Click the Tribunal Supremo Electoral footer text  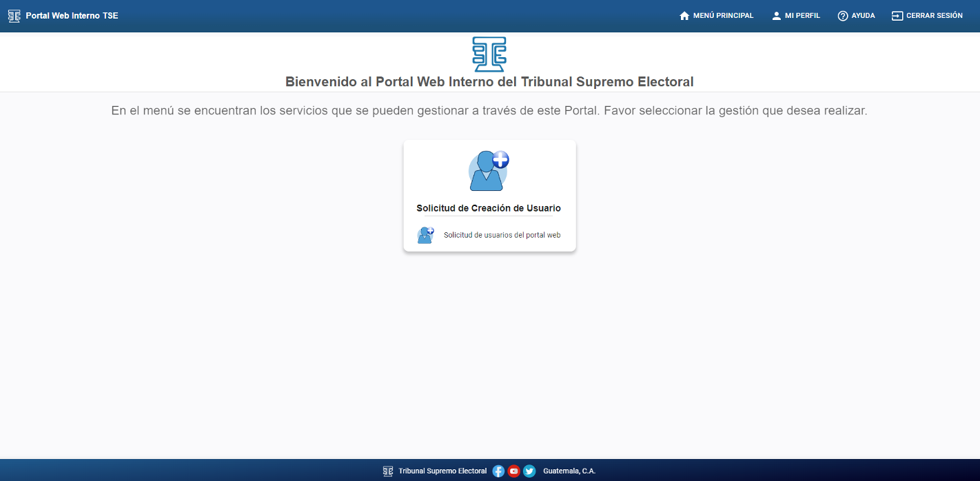click(x=442, y=471)
